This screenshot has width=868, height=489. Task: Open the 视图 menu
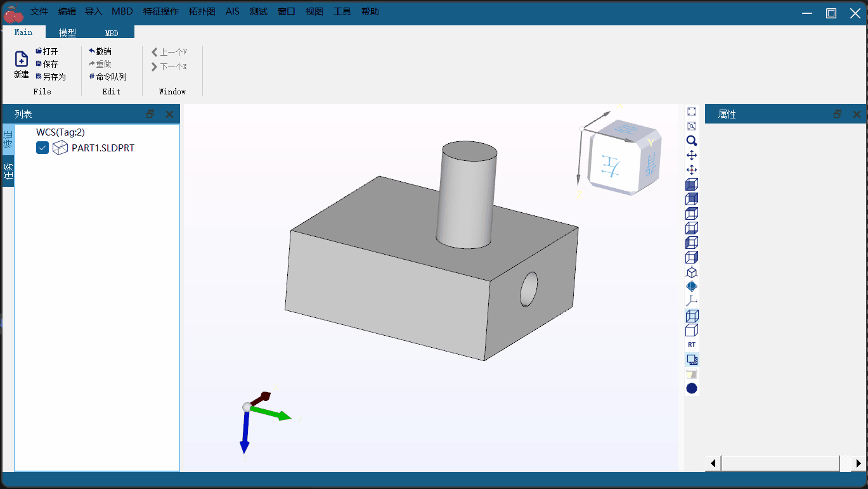tap(314, 11)
